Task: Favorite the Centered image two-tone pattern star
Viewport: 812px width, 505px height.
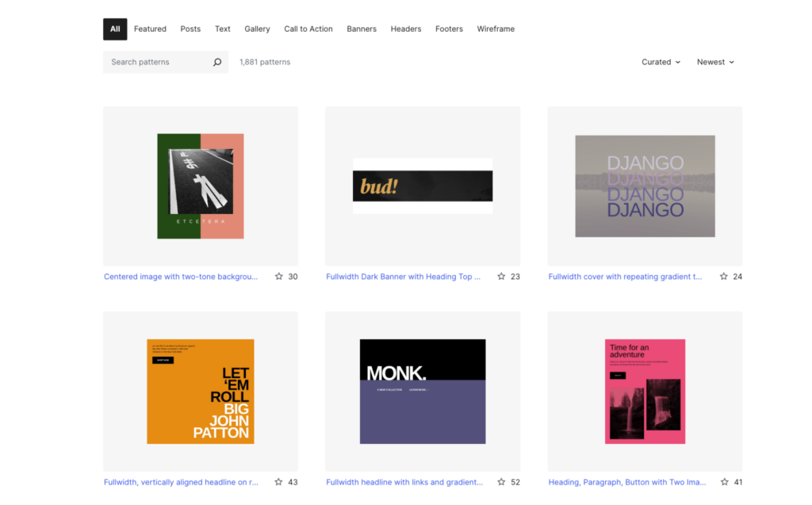Action: point(279,277)
